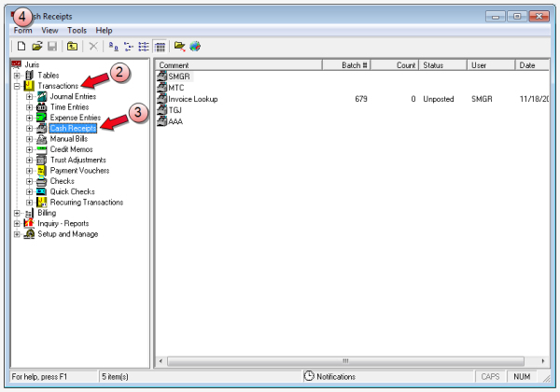The width and height of the screenshot is (560, 392).
Task: Click the horizontal scrollbar in list pane
Action: [x=345, y=360]
